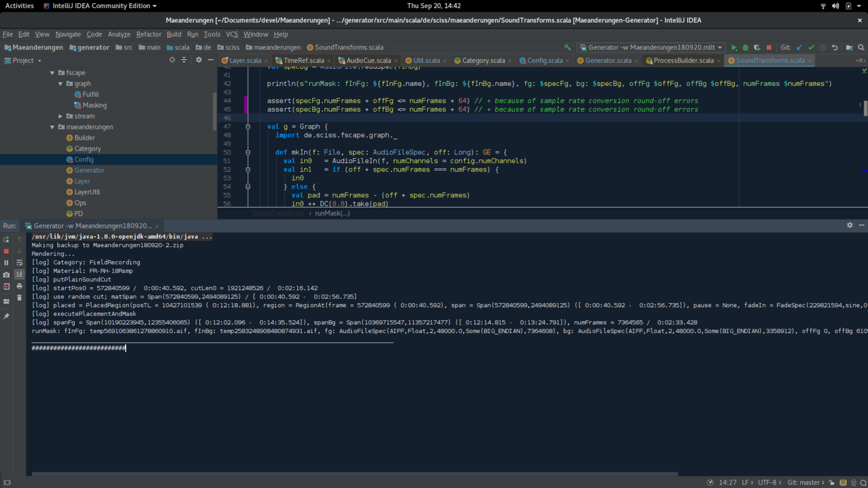Open the run configuration dropdown
Image resolution: width=868 pixels, height=488 pixels.
(650, 48)
